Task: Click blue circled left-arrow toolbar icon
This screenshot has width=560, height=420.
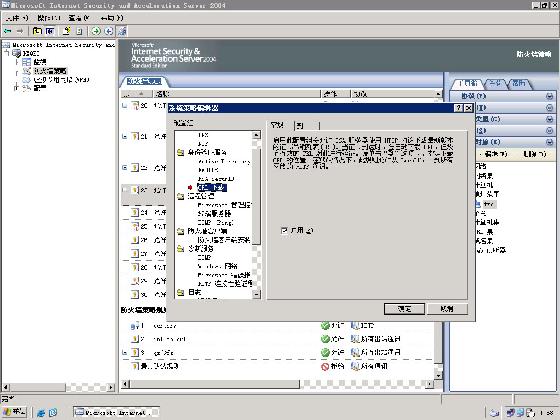Action: coord(109,31)
